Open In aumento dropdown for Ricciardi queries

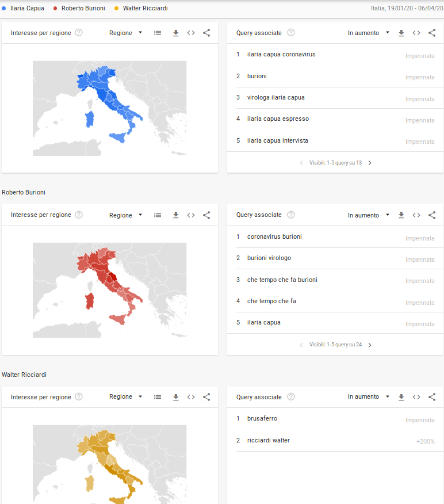369,397
